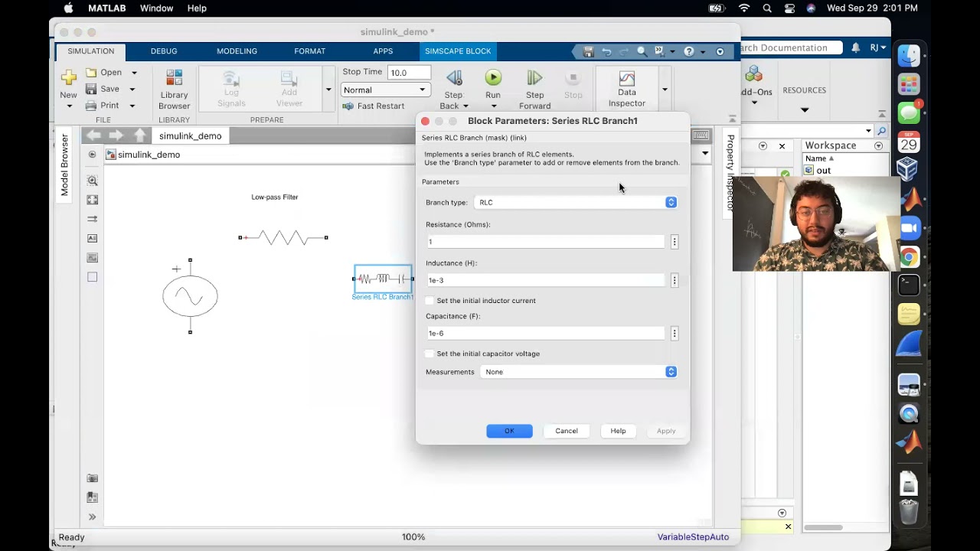
Task: Expand the Open dropdown arrow
Action: pyautogui.click(x=134, y=73)
